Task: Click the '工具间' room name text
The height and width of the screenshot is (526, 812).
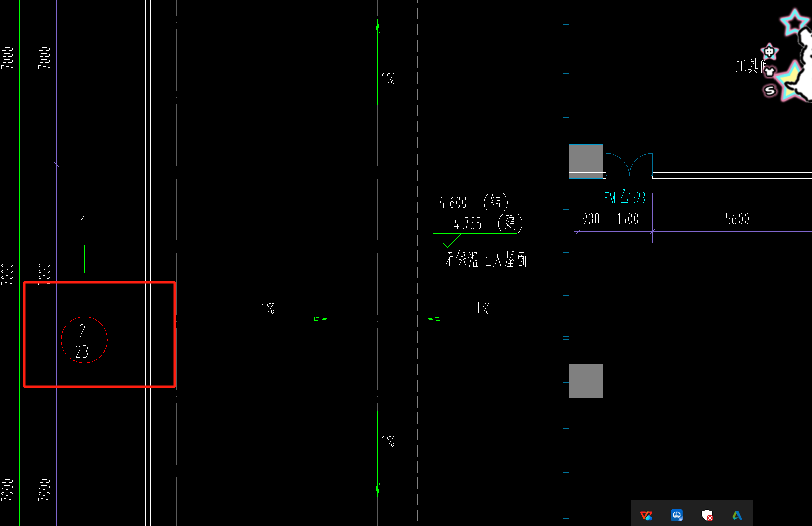Action: pyautogui.click(x=754, y=66)
